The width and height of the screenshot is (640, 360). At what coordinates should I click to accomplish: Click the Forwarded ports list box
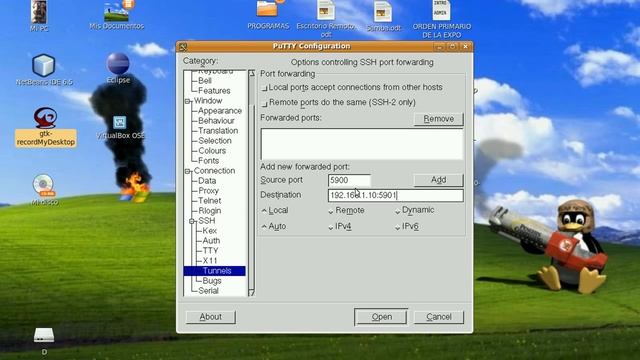(x=362, y=144)
